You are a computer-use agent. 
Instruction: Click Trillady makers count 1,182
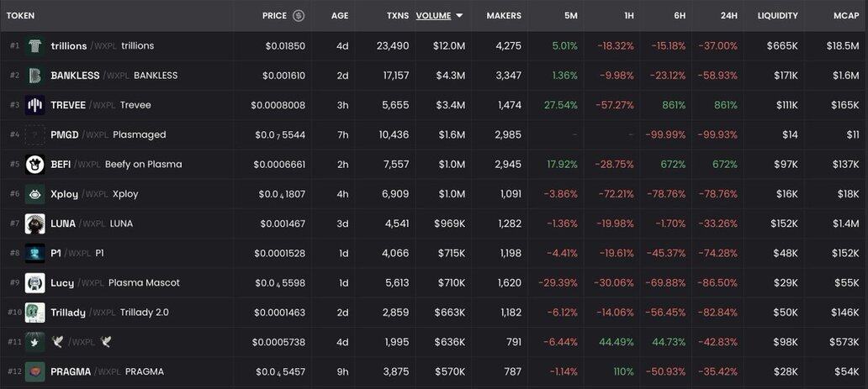click(x=510, y=312)
